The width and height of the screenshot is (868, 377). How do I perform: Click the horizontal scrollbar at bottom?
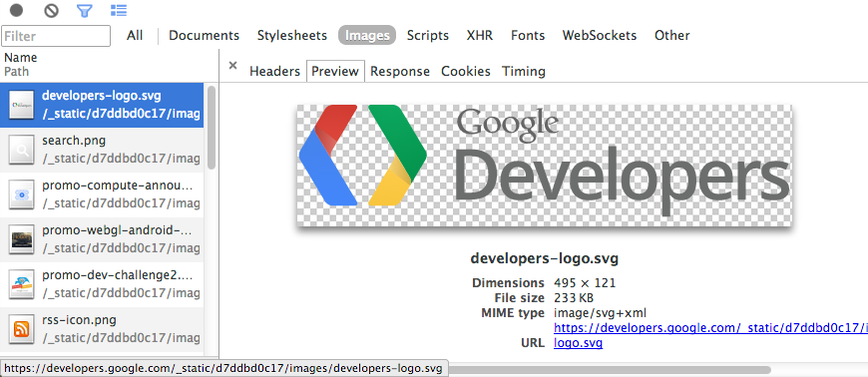[x=608, y=369]
